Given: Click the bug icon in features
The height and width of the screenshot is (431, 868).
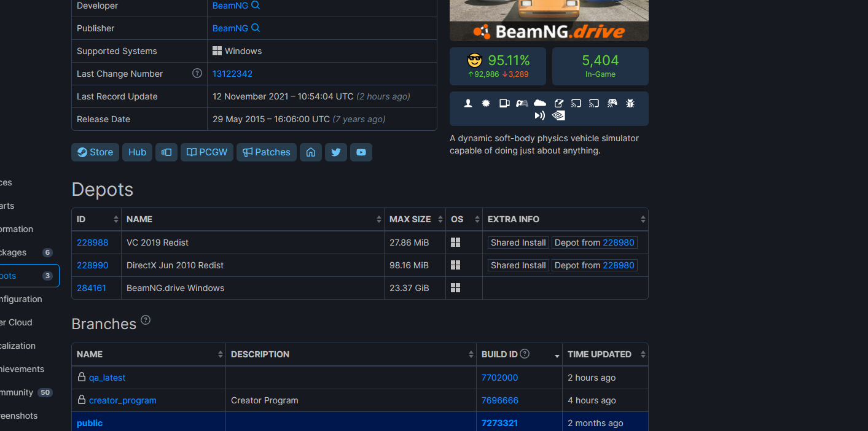Looking at the screenshot, I should tap(630, 103).
